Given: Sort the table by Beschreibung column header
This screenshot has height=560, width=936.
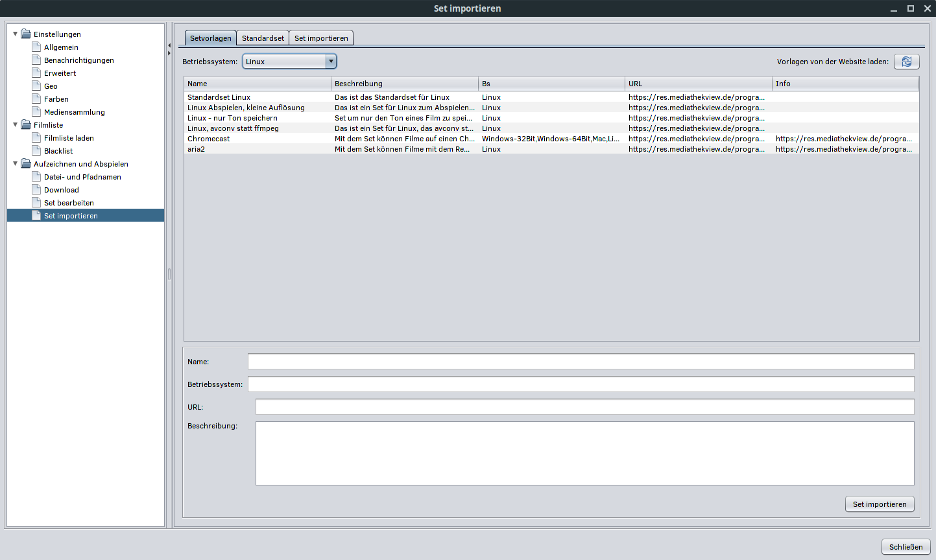Looking at the screenshot, I should pos(403,84).
